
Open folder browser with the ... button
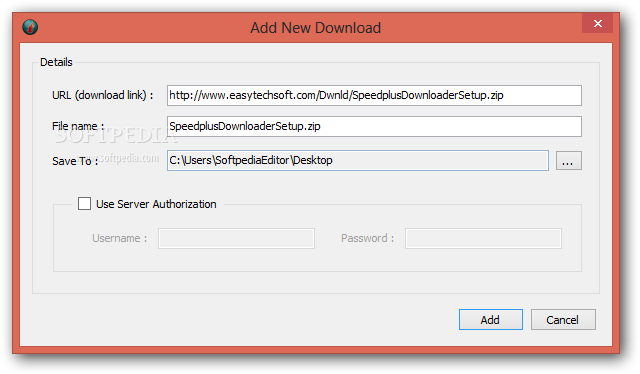569,160
